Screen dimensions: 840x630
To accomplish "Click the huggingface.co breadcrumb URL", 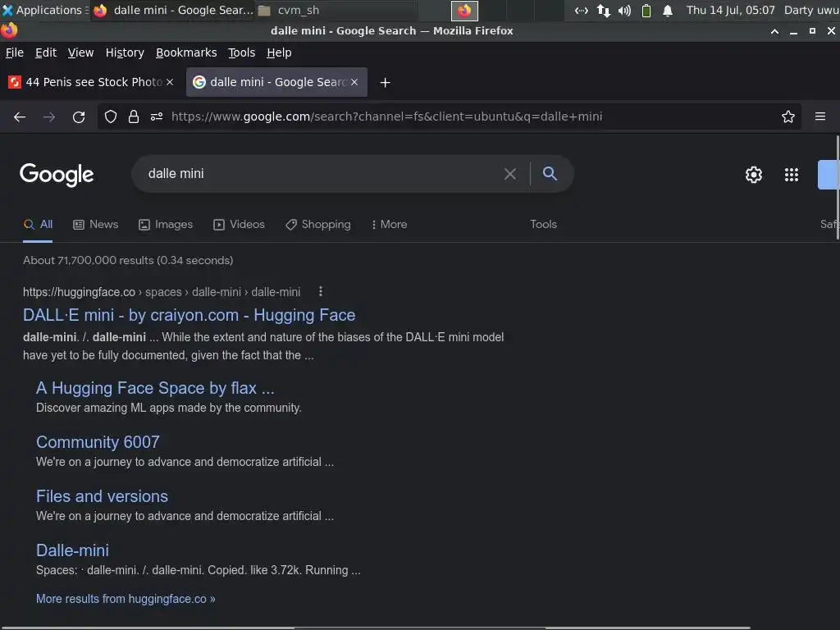I will pos(162,292).
